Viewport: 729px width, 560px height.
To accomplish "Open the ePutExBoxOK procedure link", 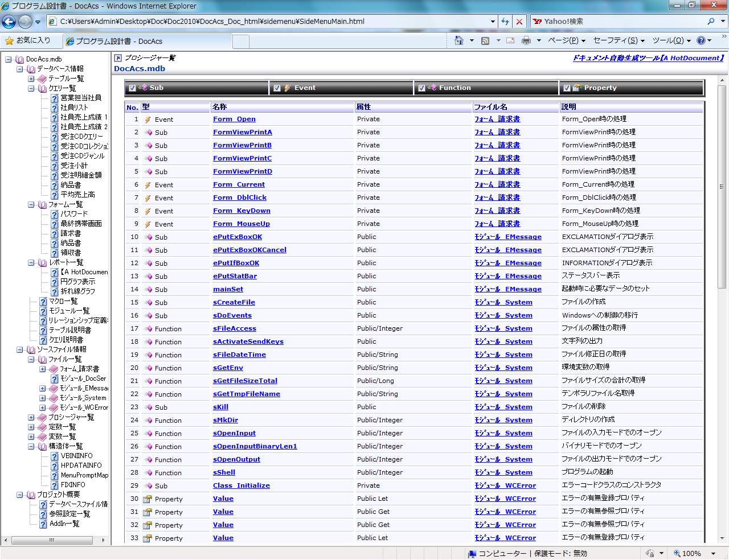I will [237, 237].
